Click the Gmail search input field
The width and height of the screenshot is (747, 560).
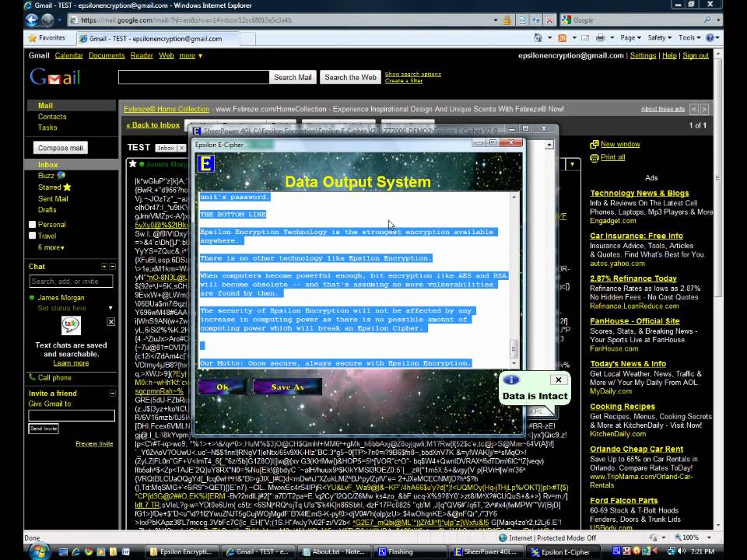[194, 77]
